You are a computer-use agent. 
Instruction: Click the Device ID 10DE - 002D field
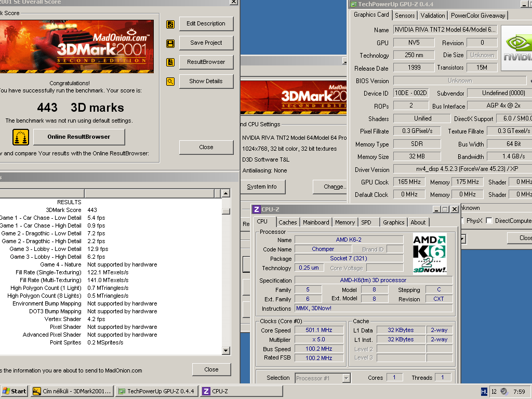coord(411,93)
